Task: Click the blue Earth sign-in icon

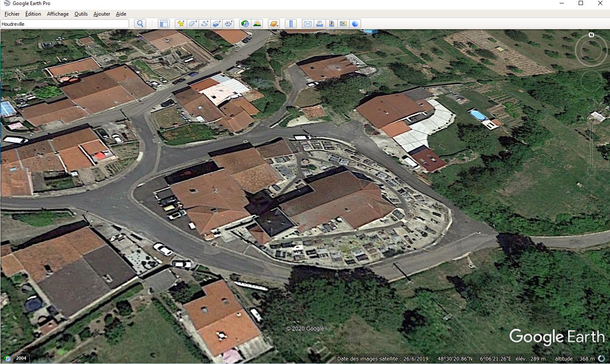Action: [355, 24]
